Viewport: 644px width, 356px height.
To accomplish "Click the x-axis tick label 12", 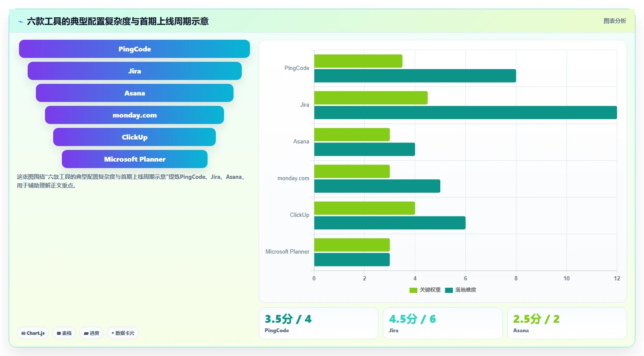I will click(617, 278).
